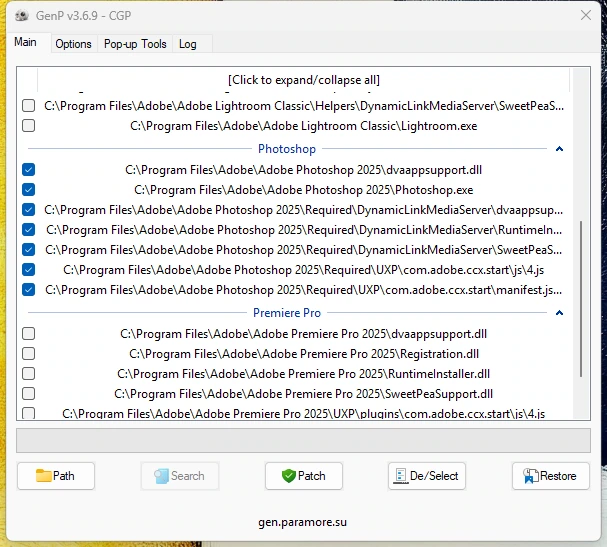Select the Premiere Pro group heading
This screenshot has height=547, width=607.
(x=287, y=312)
